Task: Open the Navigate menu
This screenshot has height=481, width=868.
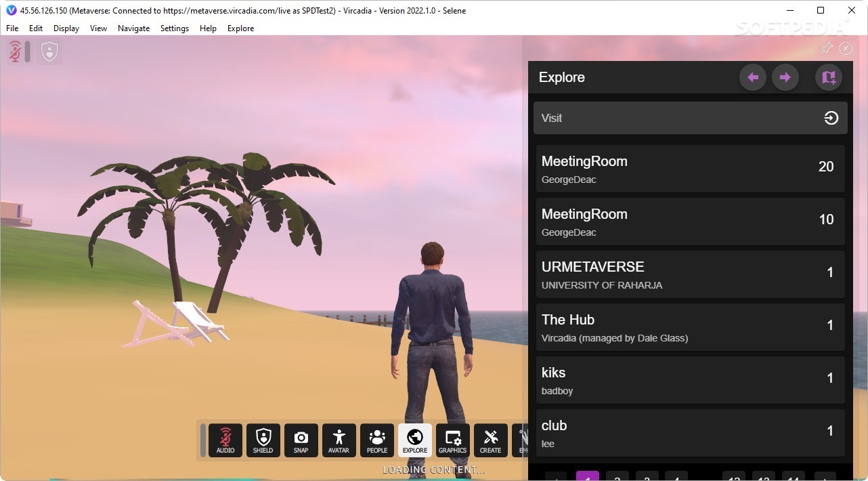Action: pyautogui.click(x=134, y=28)
